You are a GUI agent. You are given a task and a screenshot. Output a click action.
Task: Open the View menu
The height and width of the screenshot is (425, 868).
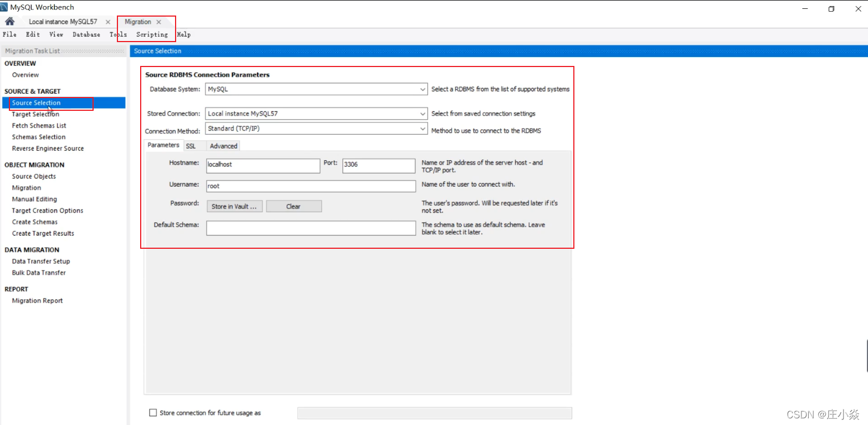[56, 34]
